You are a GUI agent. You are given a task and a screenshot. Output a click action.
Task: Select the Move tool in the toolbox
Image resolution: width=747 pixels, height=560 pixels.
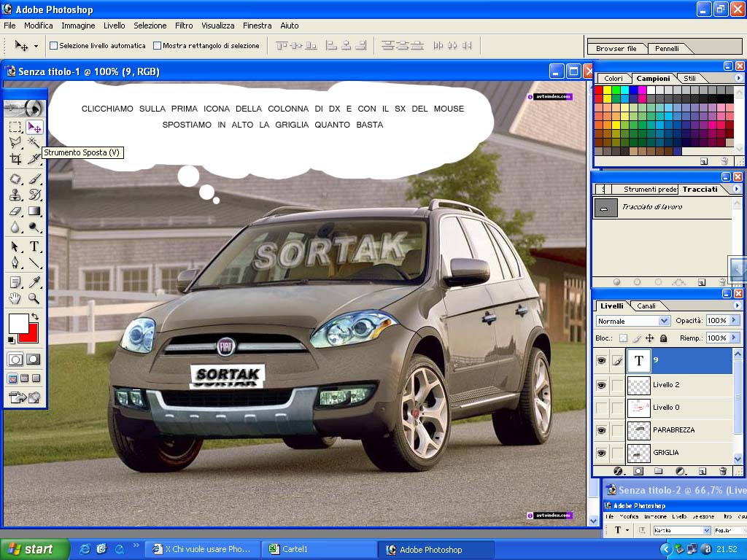pos(34,127)
